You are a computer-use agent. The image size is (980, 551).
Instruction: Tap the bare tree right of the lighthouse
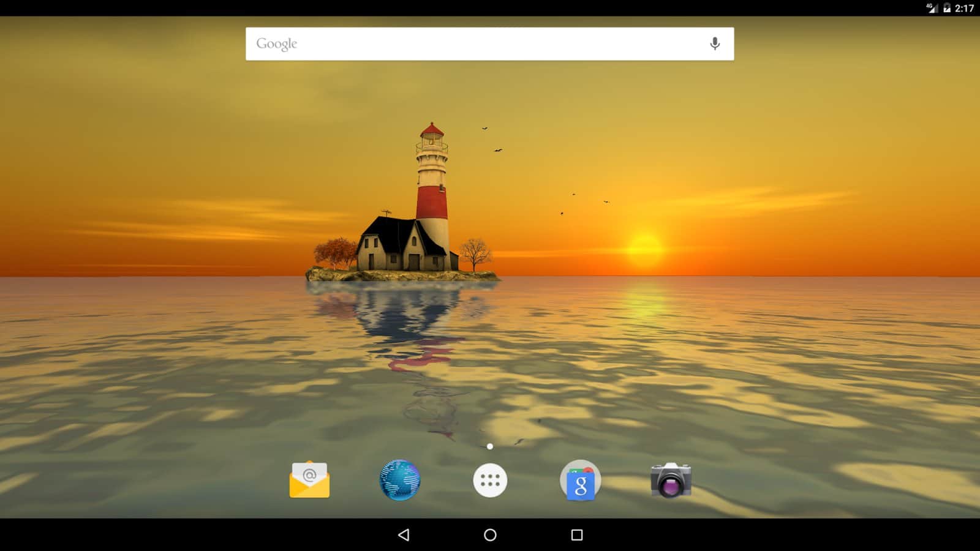click(x=475, y=252)
